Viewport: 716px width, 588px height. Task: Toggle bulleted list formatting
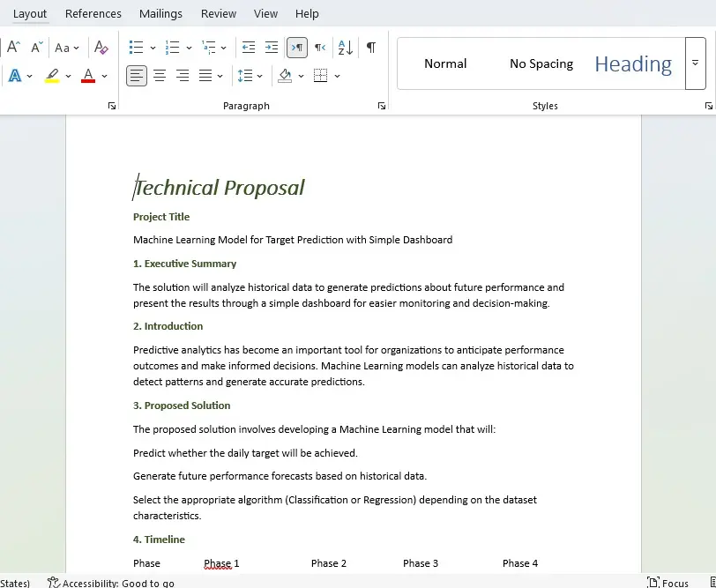[137, 47]
